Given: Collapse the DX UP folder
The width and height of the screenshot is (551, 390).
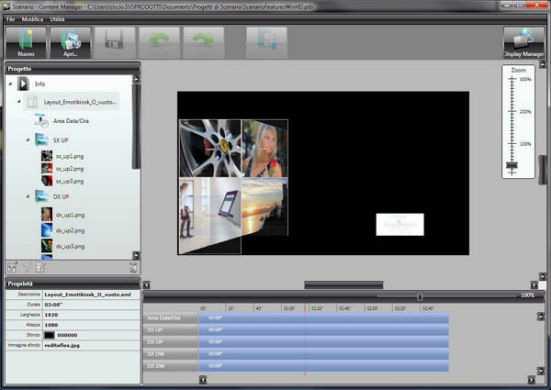Looking at the screenshot, I should tap(28, 196).
